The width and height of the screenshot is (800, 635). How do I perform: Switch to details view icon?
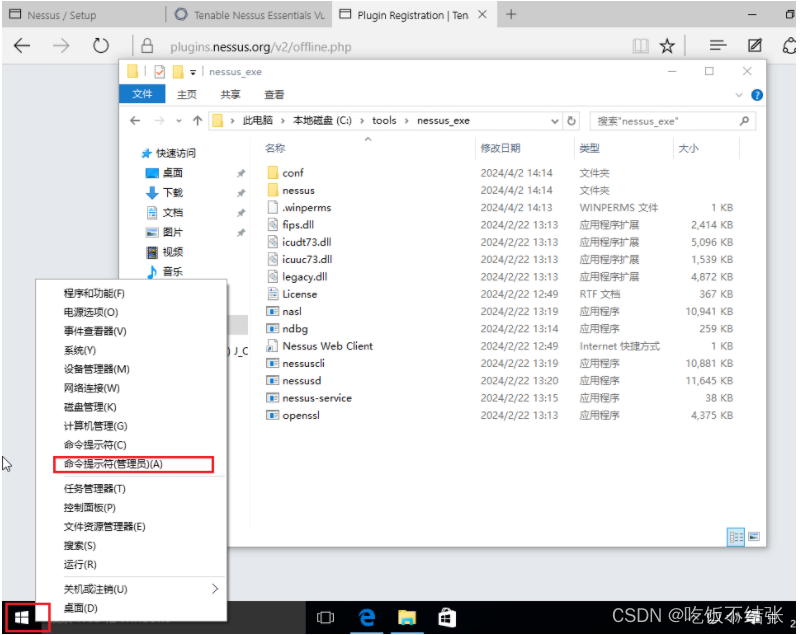(x=736, y=537)
